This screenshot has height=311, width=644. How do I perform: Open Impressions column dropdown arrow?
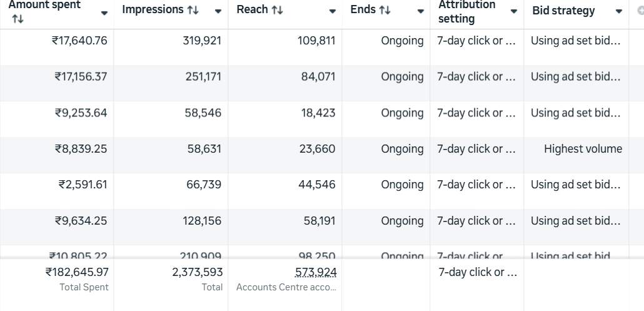[218, 11]
